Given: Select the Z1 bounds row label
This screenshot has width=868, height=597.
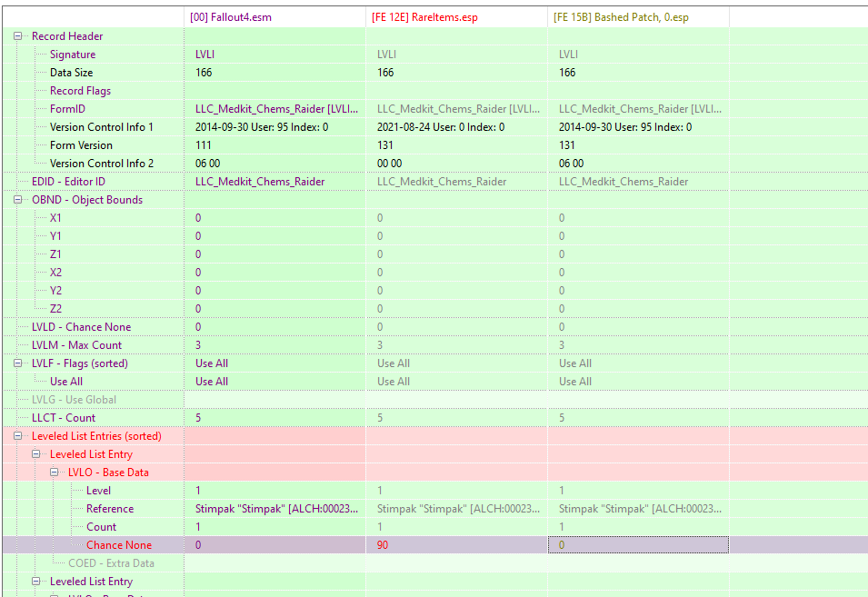Looking at the screenshot, I should point(55,254).
